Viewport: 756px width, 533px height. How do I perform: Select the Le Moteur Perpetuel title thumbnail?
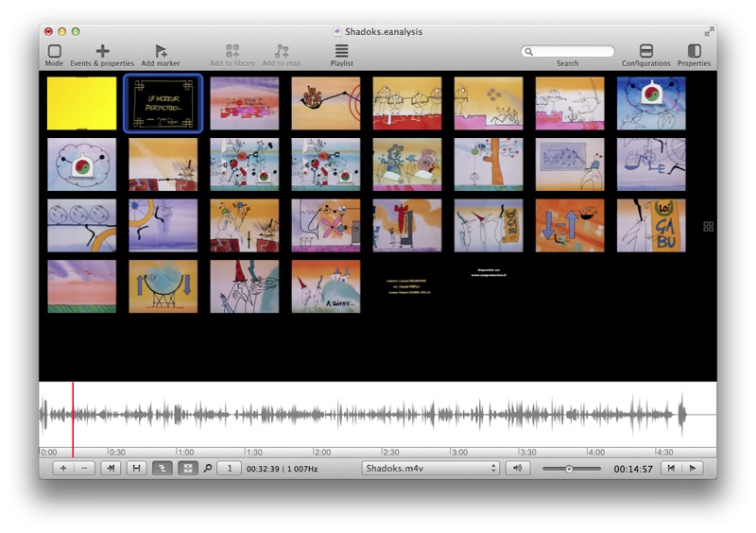click(x=163, y=103)
